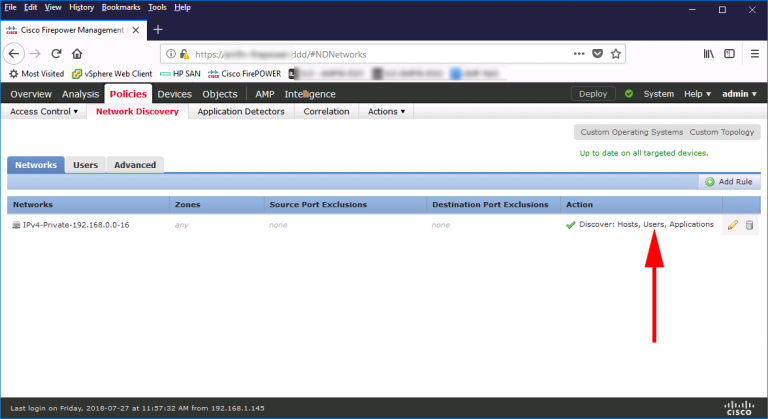Go forward using the browser forward arrow

point(35,54)
